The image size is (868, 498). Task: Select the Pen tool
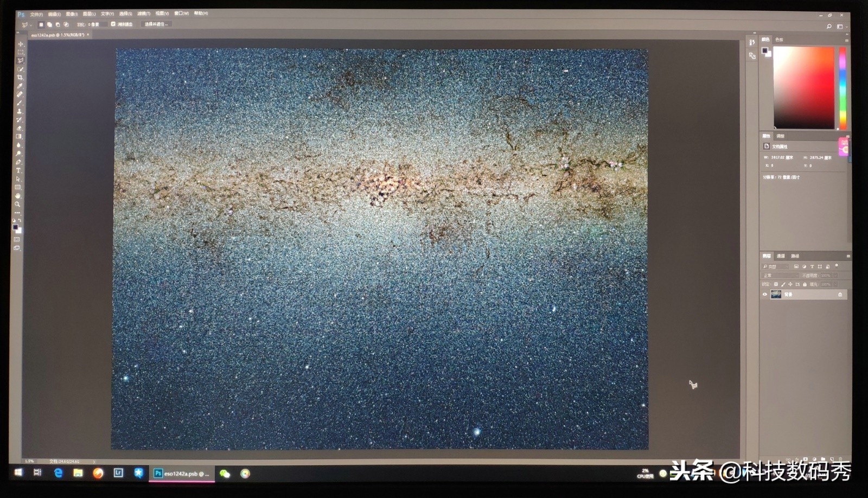18,162
